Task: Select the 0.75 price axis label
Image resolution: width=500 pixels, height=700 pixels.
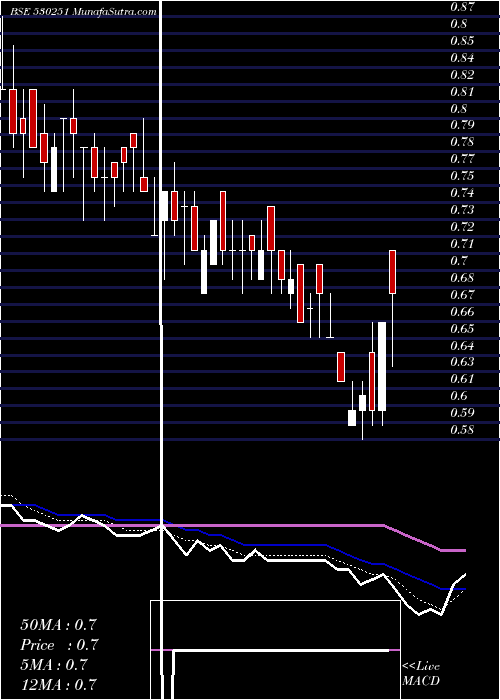Action: (x=462, y=176)
